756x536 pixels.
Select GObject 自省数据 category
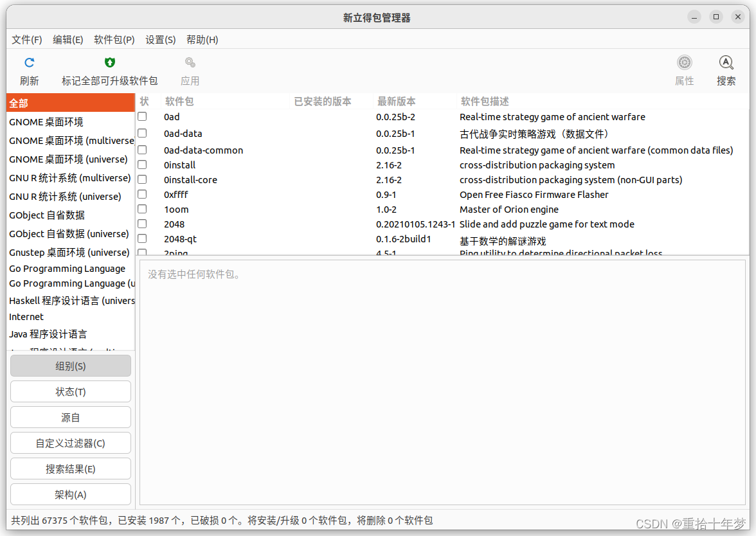tap(71, 215)
